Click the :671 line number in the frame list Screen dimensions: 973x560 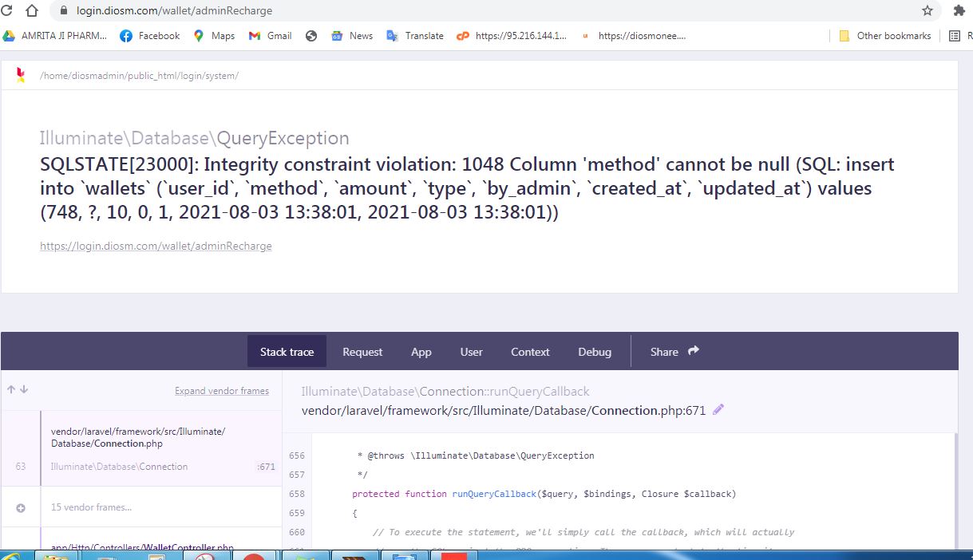pos(266,467)
